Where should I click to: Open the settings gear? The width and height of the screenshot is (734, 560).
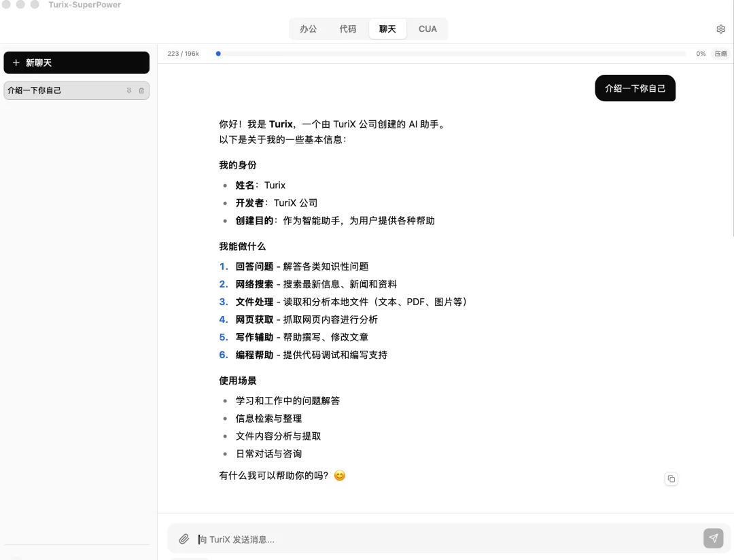coord(720,29)
